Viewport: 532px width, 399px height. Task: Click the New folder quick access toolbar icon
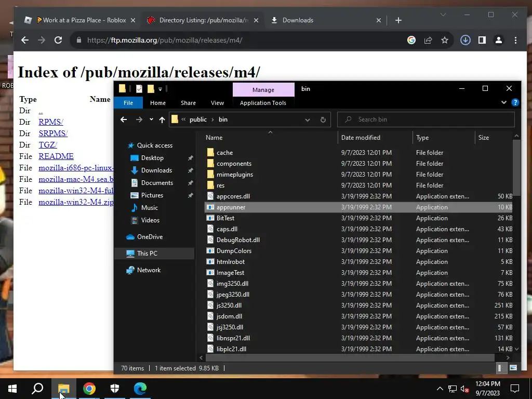pos(151,89)
